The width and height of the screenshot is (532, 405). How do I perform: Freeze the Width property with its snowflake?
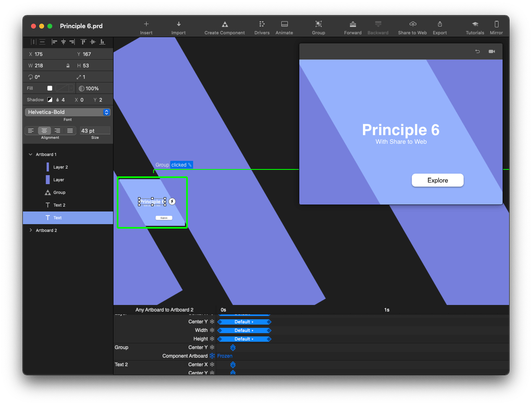(212, 330)
